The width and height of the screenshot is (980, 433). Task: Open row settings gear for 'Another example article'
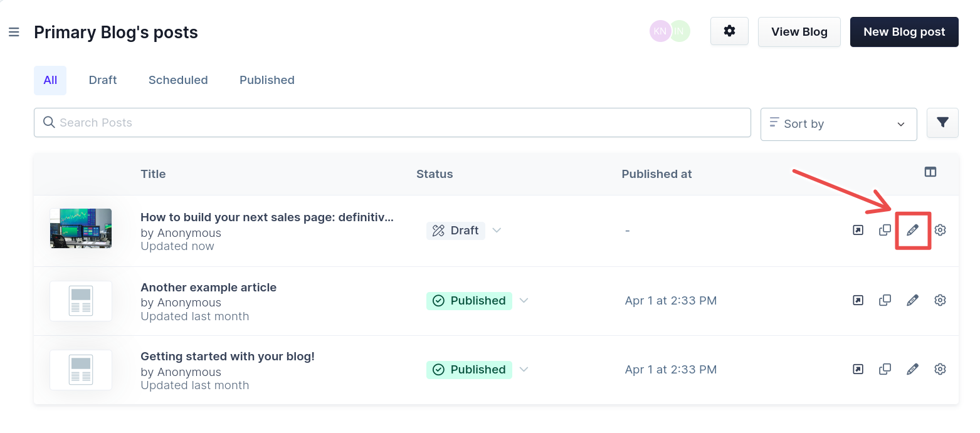tap(940, 300)
